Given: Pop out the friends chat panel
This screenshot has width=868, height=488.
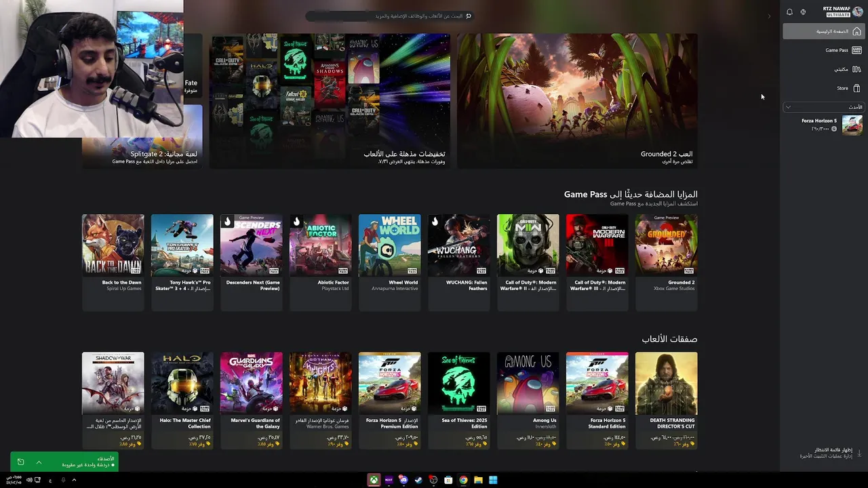Looking at the screenshot, I should (x=20, y=462).
